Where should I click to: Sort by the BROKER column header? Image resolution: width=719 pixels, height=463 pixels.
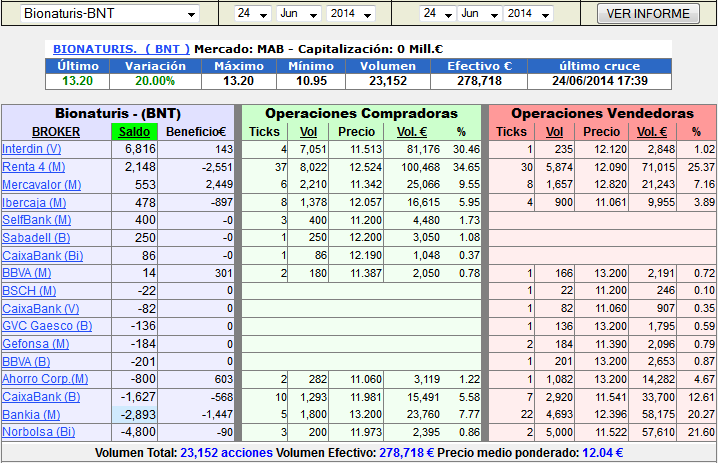tap(56, 132)
